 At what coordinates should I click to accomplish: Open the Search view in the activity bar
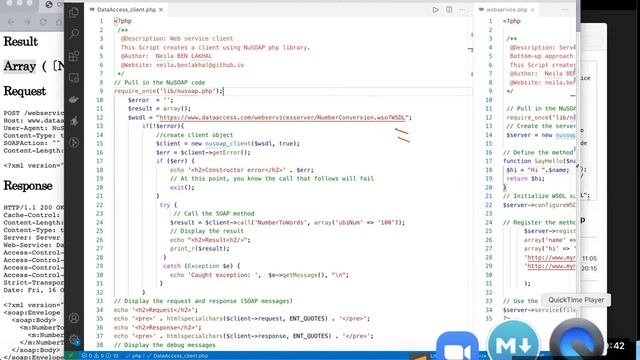(x=74, y=34)
